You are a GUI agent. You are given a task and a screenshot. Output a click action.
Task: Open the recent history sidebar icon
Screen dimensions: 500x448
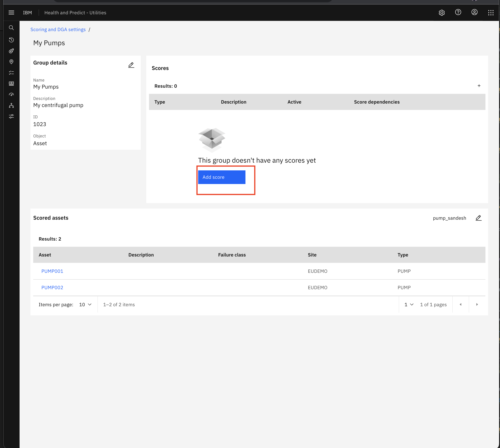coord(11,40)
